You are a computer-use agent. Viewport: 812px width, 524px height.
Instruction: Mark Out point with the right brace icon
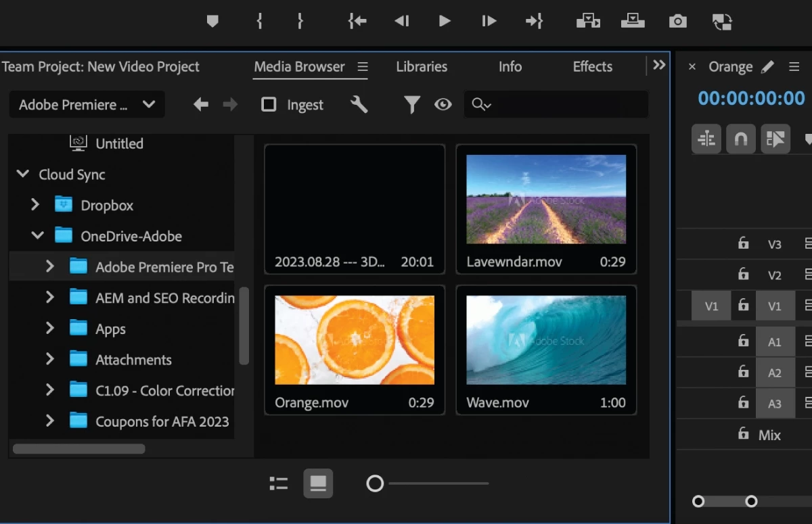click(x=300, y=21)
